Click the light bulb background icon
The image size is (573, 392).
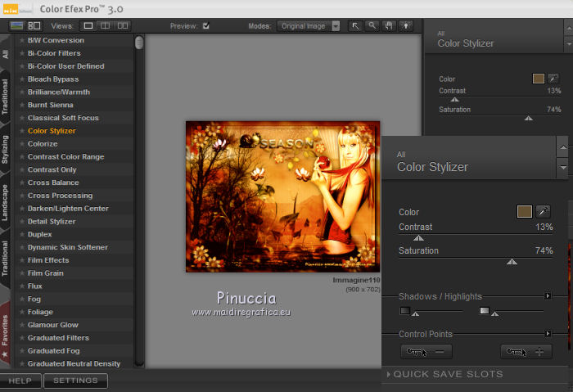tap(406, 26)
